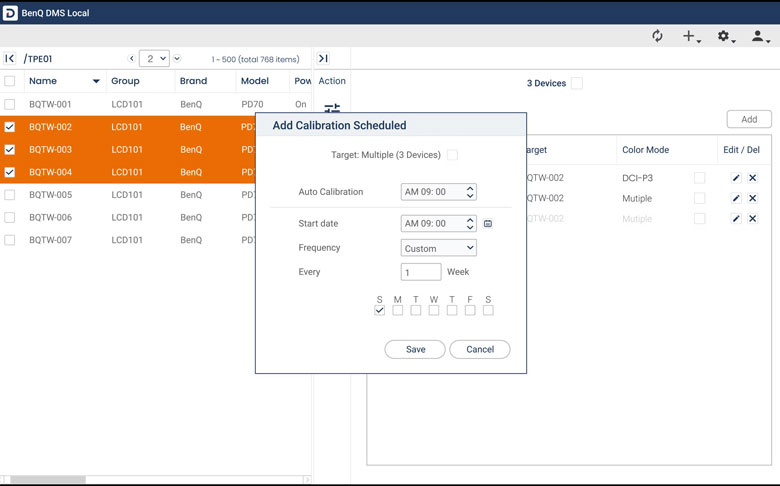Open the page number dropdown showing 2
The image size is (780, 486).
[x=154, y=59]
